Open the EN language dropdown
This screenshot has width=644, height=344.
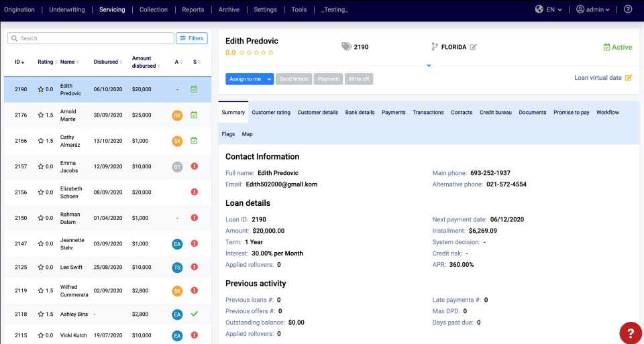[x=554, y=9]
